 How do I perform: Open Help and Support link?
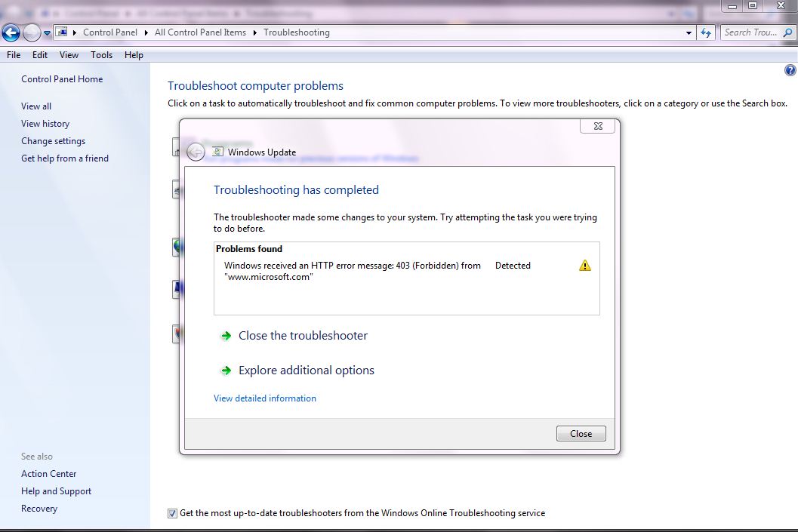(56, 490)
